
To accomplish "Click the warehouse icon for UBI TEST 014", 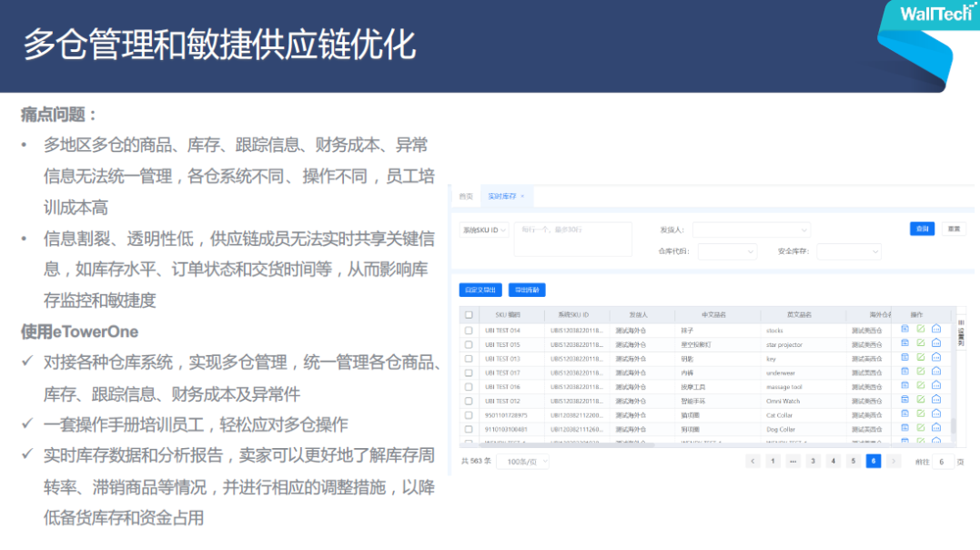I will 936,329.
